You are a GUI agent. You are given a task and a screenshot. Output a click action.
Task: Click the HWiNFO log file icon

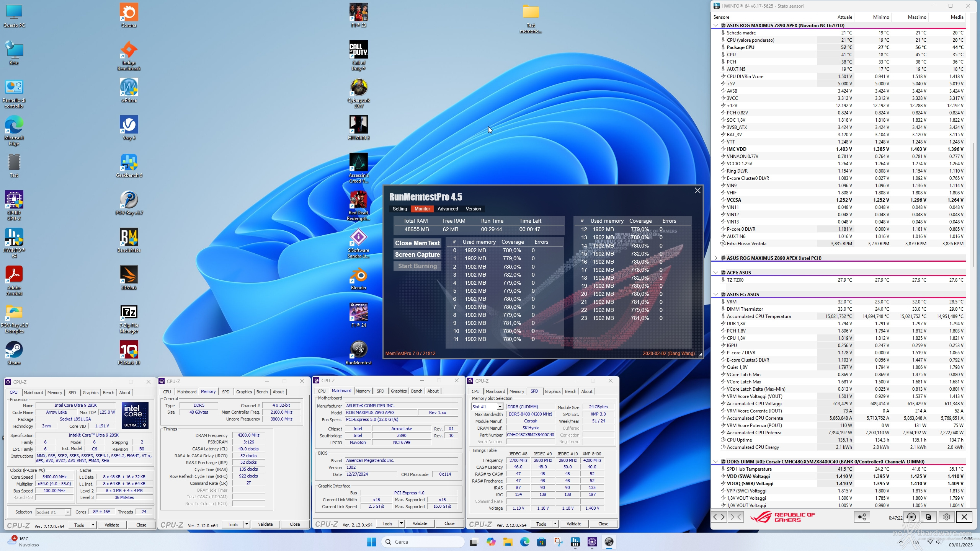pyautogui.click(x=929, y=517)
